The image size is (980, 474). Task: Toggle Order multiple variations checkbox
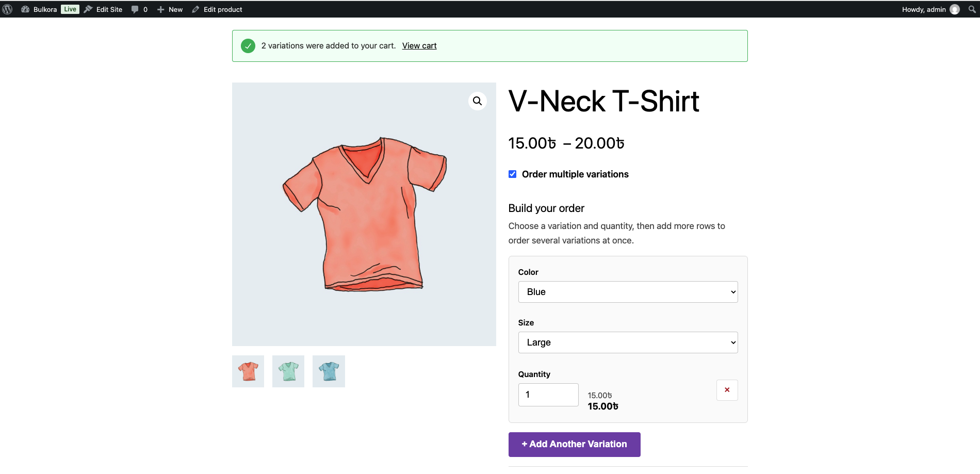pyautogui.click(x=512, y=174)
